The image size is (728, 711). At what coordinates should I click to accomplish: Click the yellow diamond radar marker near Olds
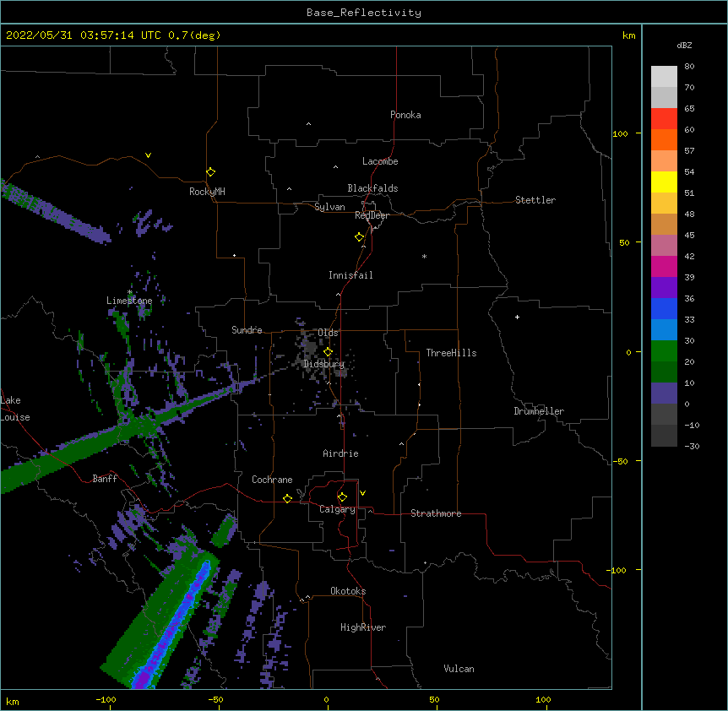[x=328, y=352]
